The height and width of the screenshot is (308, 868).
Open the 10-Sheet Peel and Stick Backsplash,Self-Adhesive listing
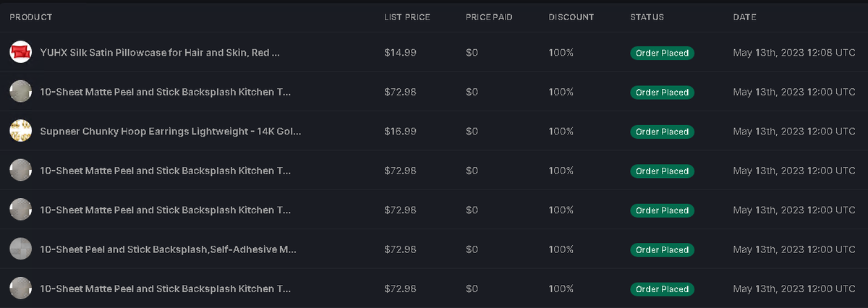point(169,249)
